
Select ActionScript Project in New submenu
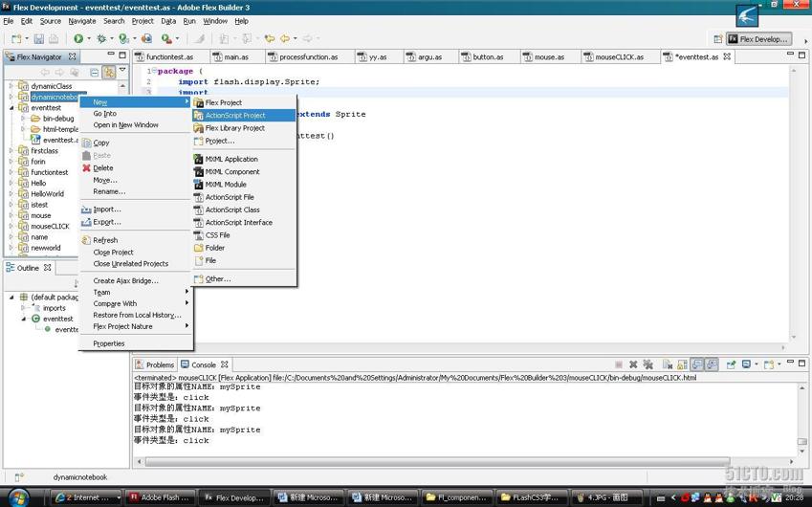(x=243, y=115)
